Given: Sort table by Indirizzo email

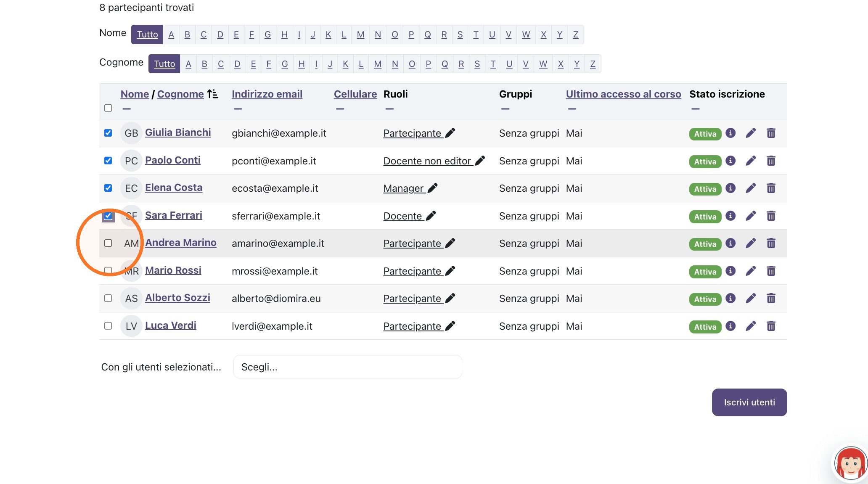Looking at the screenshot, I should pos(267,94).
